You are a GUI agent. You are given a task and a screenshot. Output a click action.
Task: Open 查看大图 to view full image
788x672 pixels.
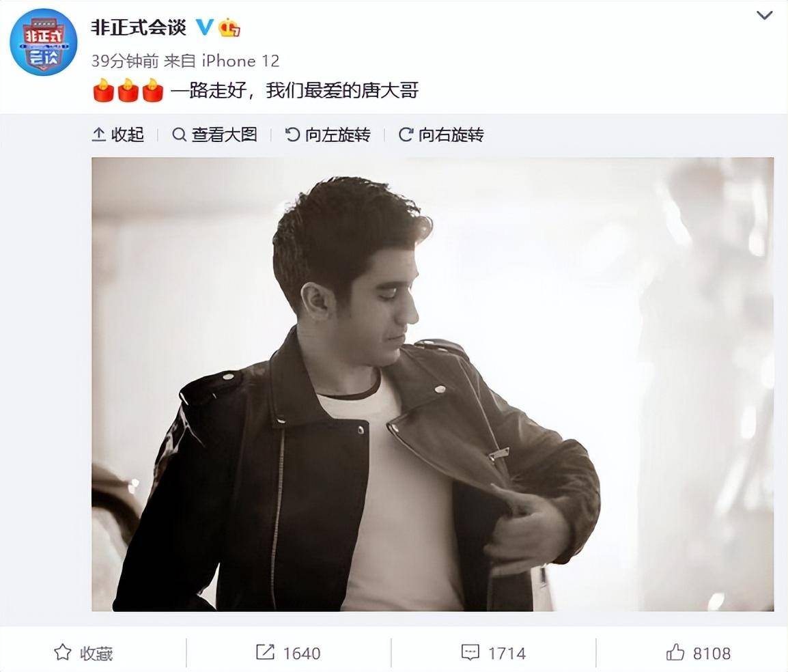click(214, 135)
